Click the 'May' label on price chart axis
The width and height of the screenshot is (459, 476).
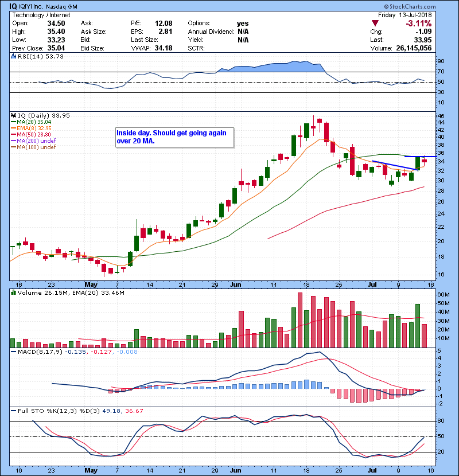click(x=91, y=284)
